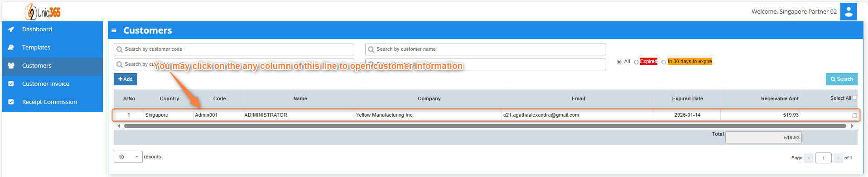Screen dimensions: 868x177
Task: Click the Customer Invoice checkmark icon
Action: point(11,84)
